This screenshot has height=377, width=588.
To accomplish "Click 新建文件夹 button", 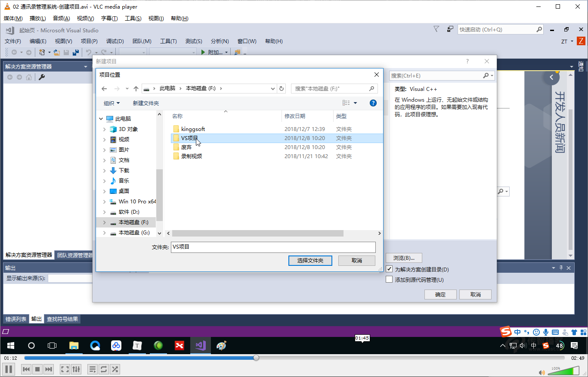I will click(x=146, y=103).
